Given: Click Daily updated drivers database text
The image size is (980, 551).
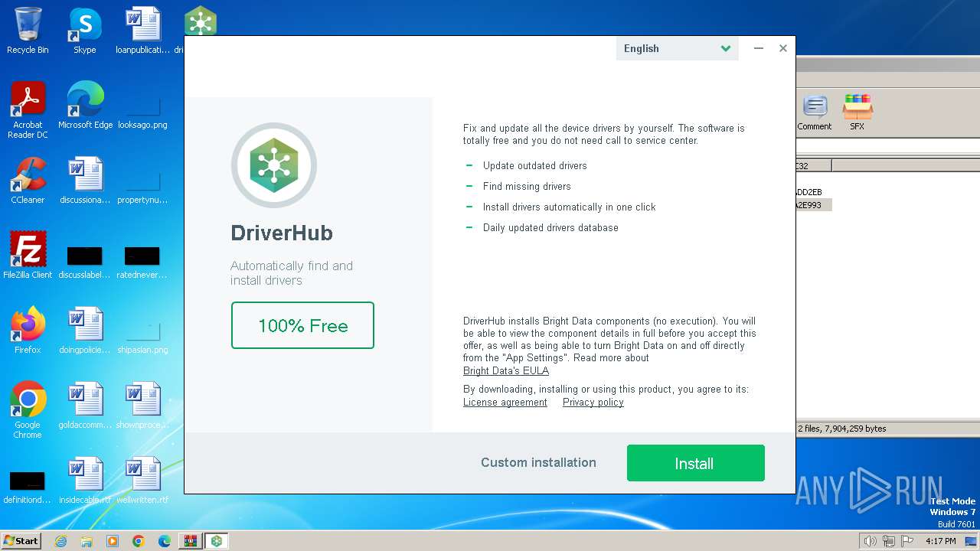Looking at the screenshot, I should pos(550,227).
